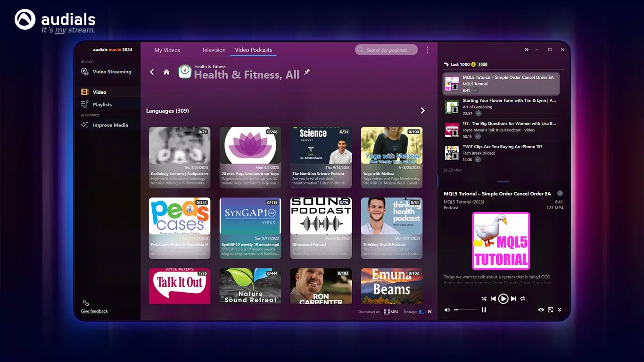Collapse player with double down chevron
644x362 pixels.
coord(560,310)
